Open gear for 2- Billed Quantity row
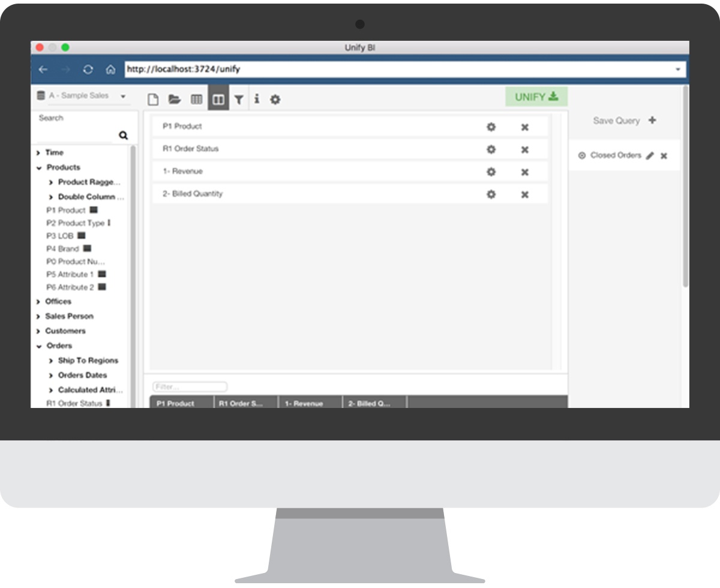 tap(491, 194)
